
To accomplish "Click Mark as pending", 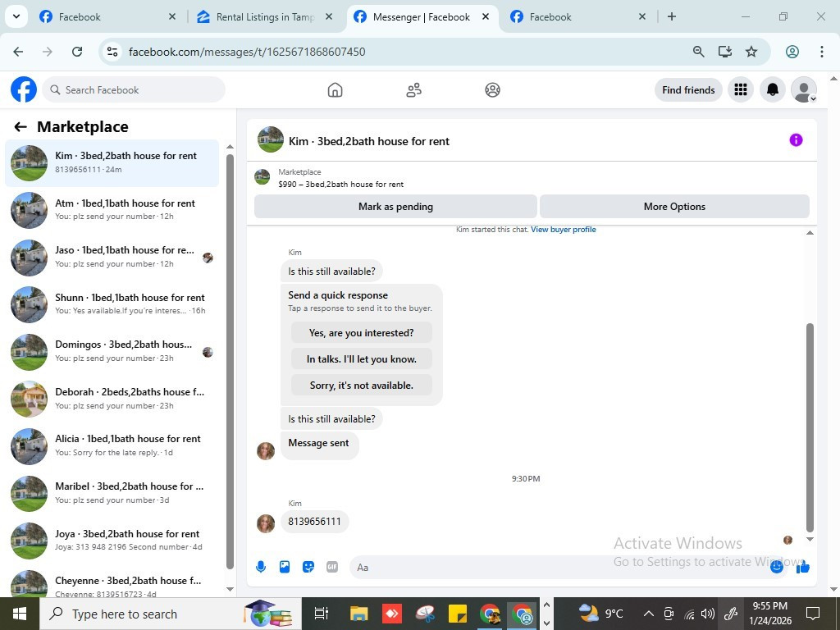I will (395, 206).
